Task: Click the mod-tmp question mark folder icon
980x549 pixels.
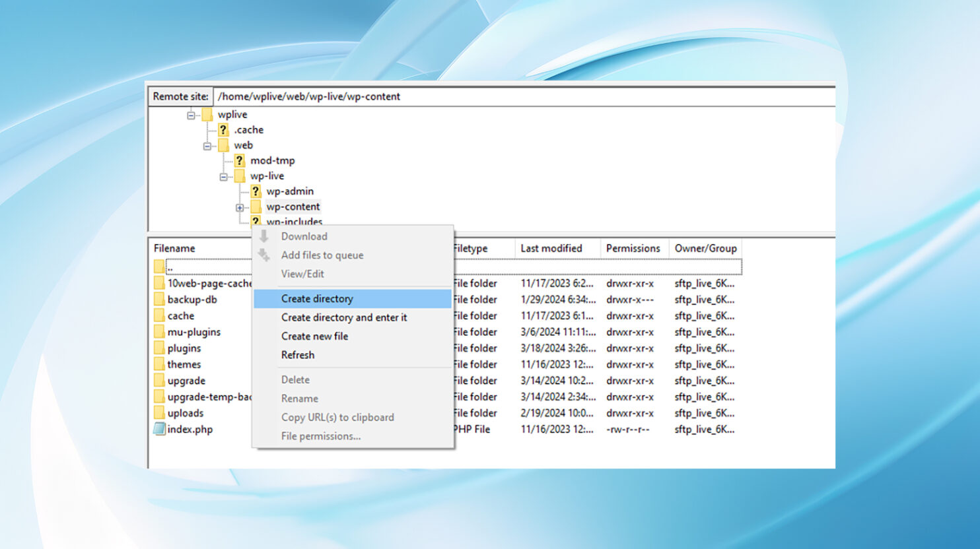Action: pos(239,160)
